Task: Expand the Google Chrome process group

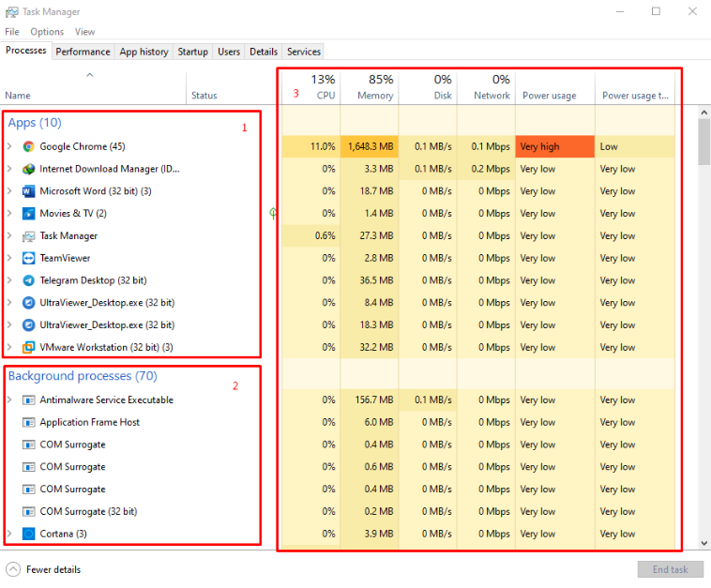Action: pyautogui.click(x=9, y=146)
